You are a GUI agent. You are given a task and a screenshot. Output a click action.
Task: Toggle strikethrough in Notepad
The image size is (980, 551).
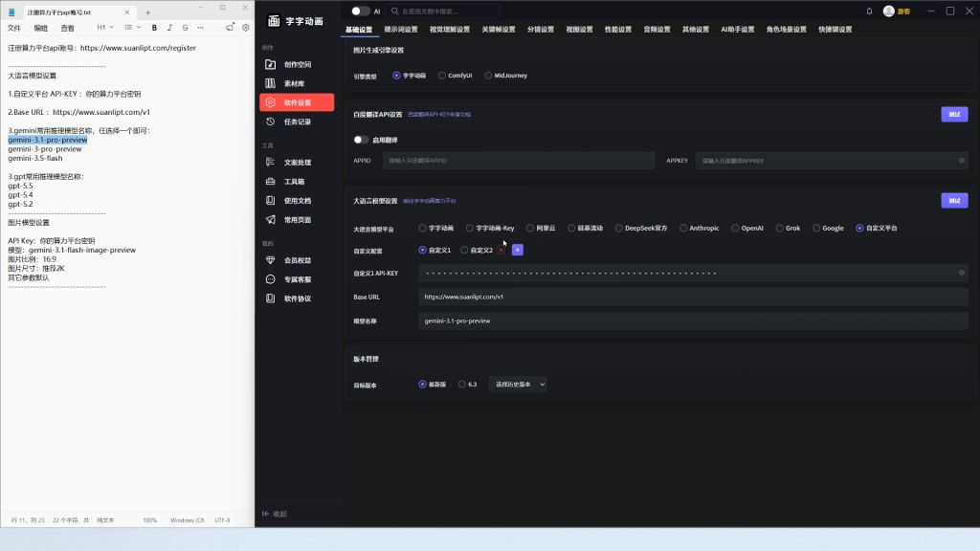(185, 28)
